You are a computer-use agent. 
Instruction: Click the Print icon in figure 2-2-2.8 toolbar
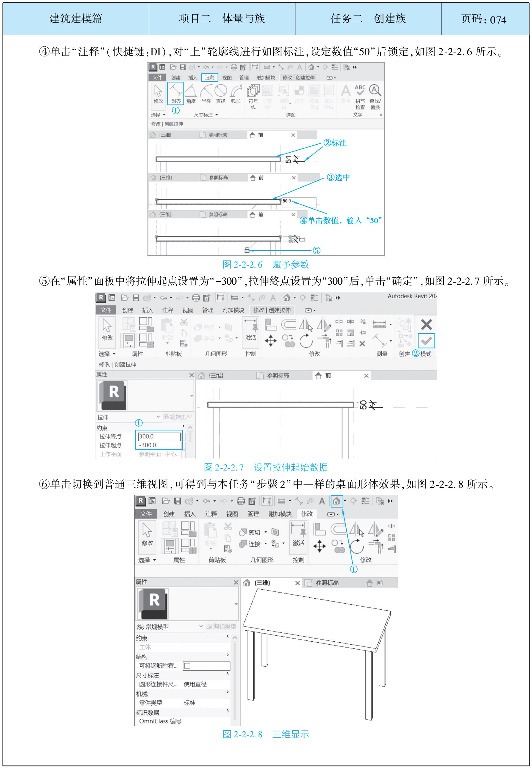pyautogui.click(x=240, y=501)
